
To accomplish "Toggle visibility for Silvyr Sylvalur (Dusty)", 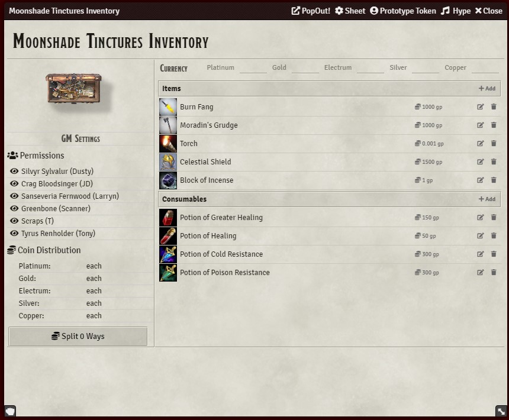I will (x=14, y=171).
